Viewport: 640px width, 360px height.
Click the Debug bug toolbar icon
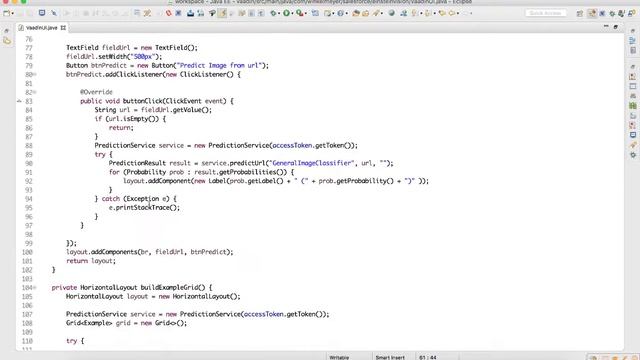(273, 13)
